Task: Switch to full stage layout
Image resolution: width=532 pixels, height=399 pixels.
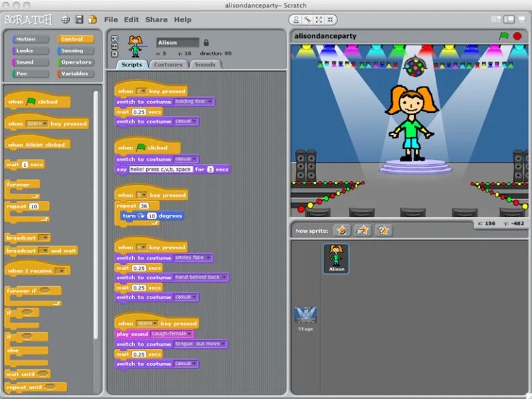Action: click(x=509, y=19)
